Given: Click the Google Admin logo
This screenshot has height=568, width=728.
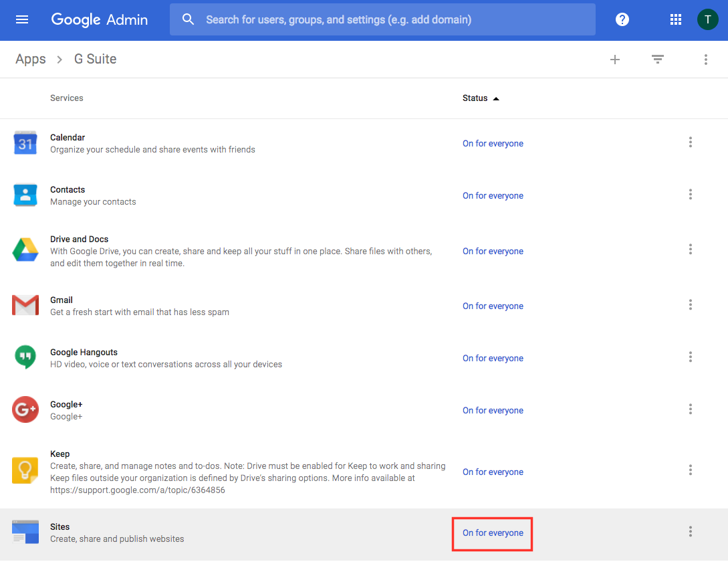Looking at the screenshot, I should point(100,19).
